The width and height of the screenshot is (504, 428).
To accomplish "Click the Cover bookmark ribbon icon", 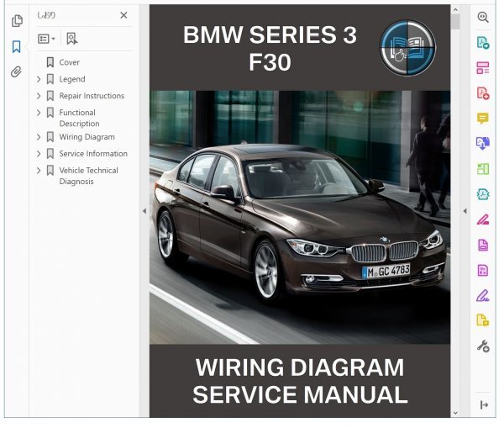I will (50, 62).
